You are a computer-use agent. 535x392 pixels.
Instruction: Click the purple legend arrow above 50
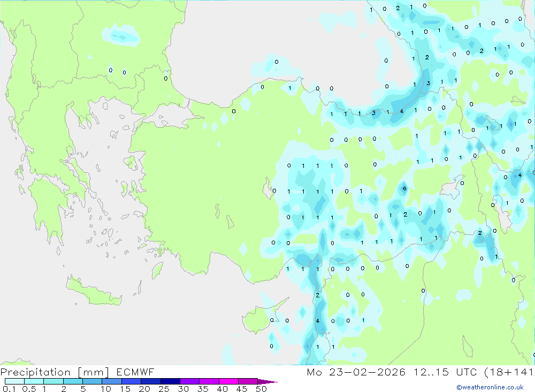(267, 382)
